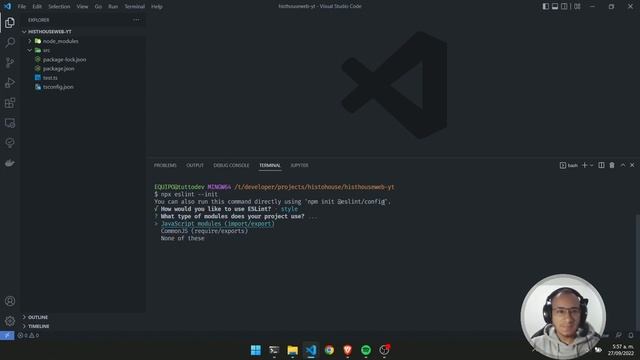
Task: Open the Remote Explorer view
Action: [10, 123]
